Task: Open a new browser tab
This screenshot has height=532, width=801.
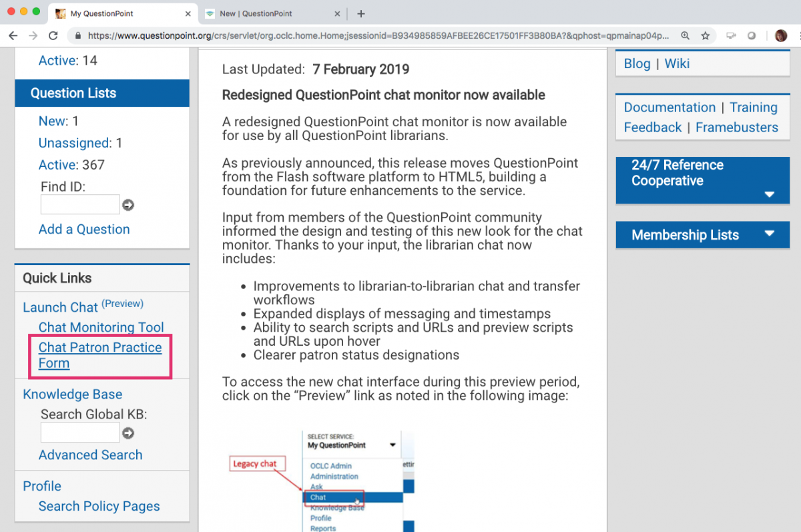Action: coord(361,13)
